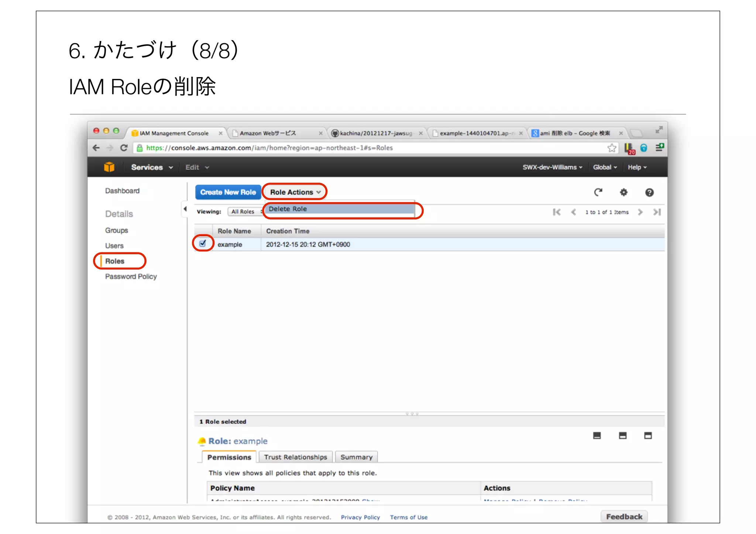Open settings via the gear icon
Image resolution: width=756 pixels, height=534 pixels.
[x=623, y=192]
